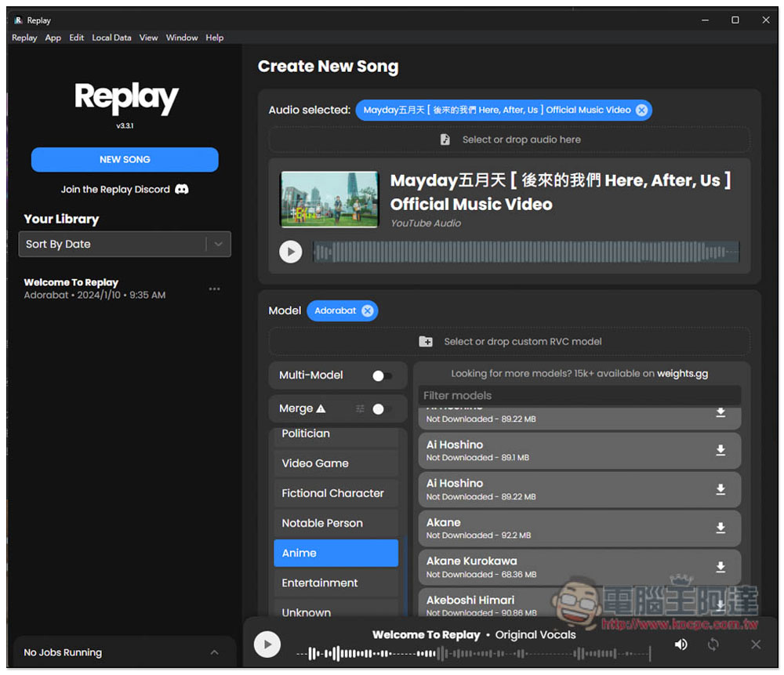
Task: Select the Fictional Character category
Action: 336,493
